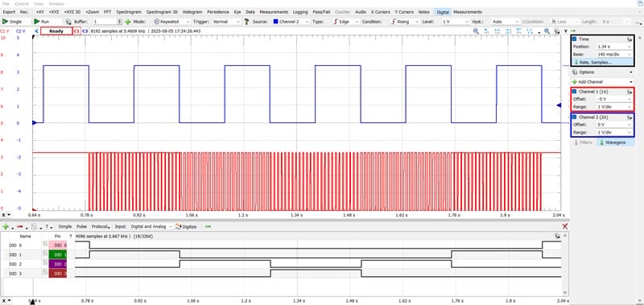Click the Buffer number stepper arrows

pyautogui.click(x=120, y=22)
